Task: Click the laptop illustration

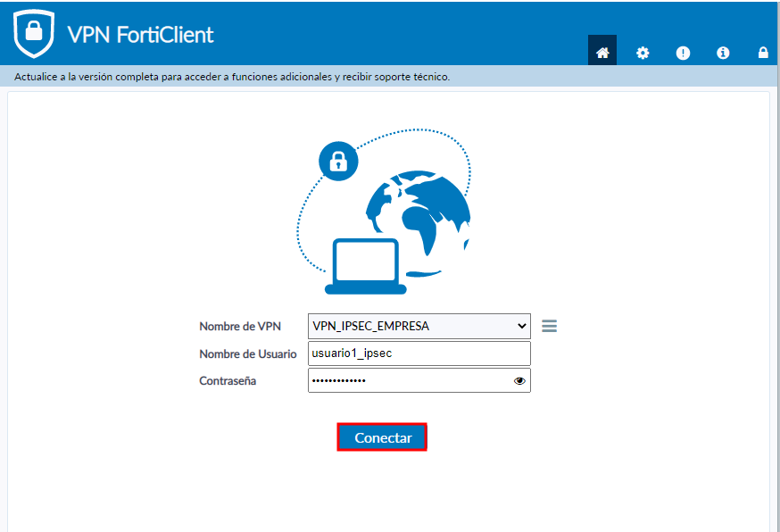Action: pos(366,266)
